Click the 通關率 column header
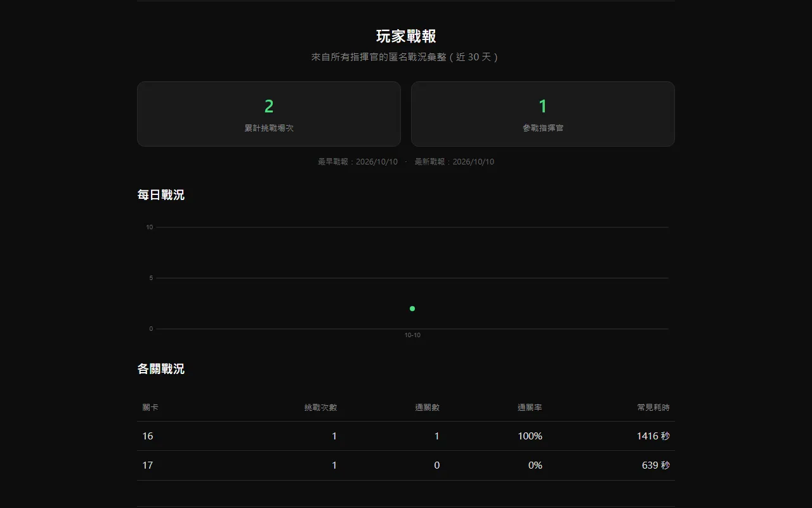The width and height of the screenshot is (812, 508). pos(530,408)
